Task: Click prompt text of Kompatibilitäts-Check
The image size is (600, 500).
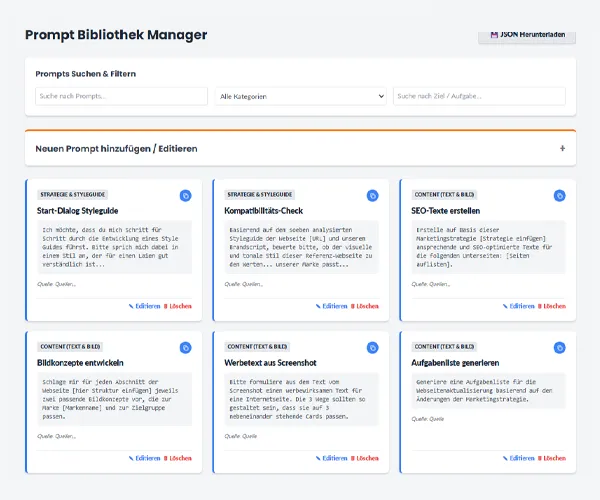Action: (302, 247)
